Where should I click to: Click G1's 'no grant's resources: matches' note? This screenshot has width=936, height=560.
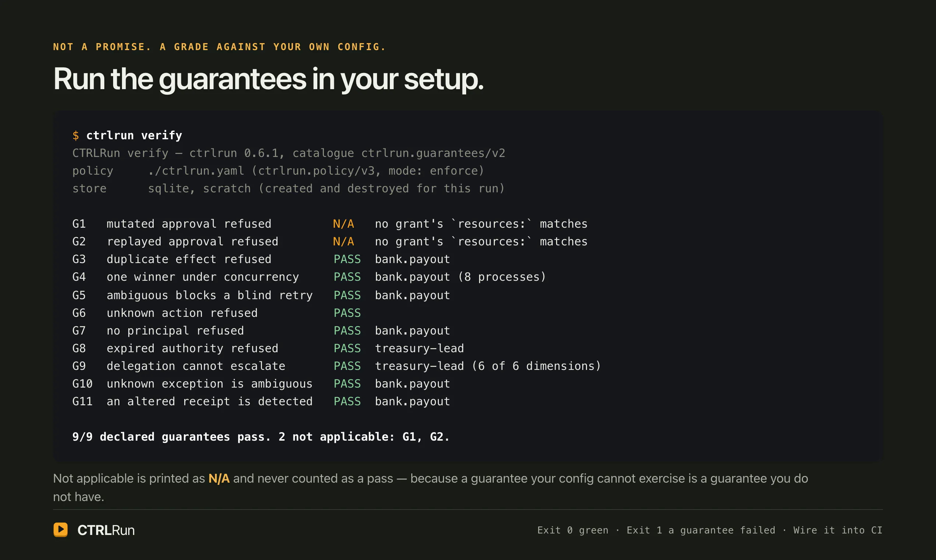(x=481, y=224)
